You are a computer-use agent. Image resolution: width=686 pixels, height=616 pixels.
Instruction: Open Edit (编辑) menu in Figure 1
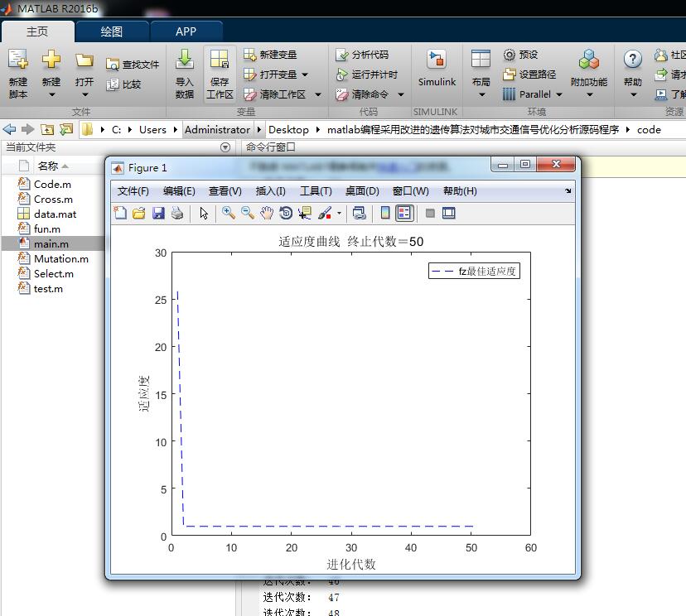(x=179, y=191)
